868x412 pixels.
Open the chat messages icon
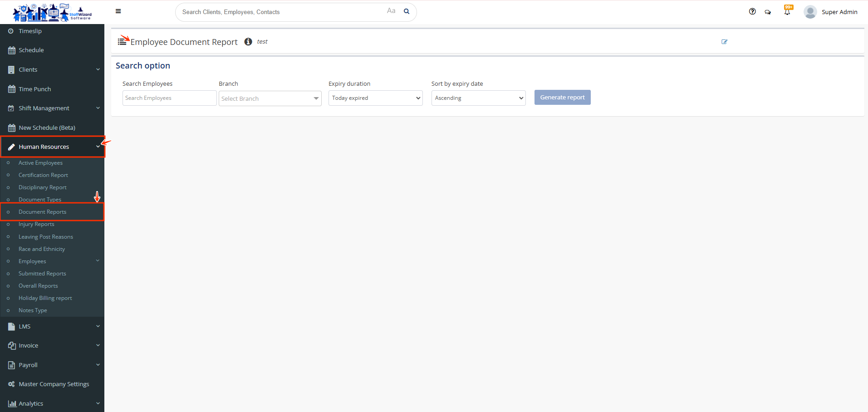click(x=768, y=12)
